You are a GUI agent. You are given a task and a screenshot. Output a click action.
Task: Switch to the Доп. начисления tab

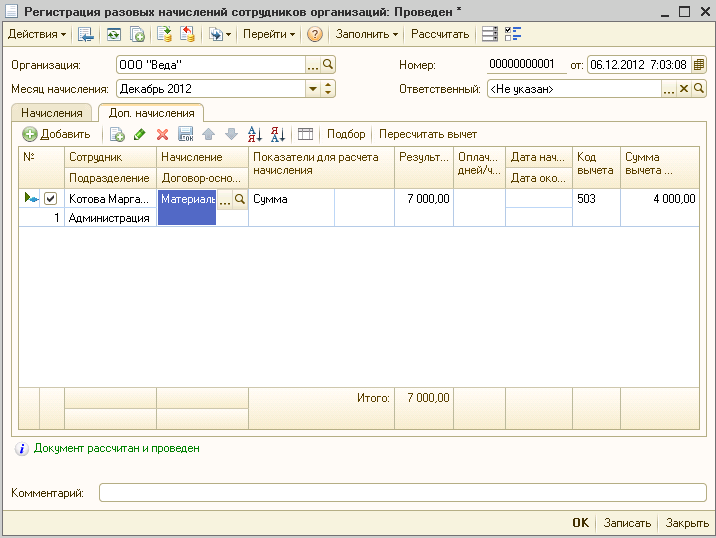tap(151, 113)
